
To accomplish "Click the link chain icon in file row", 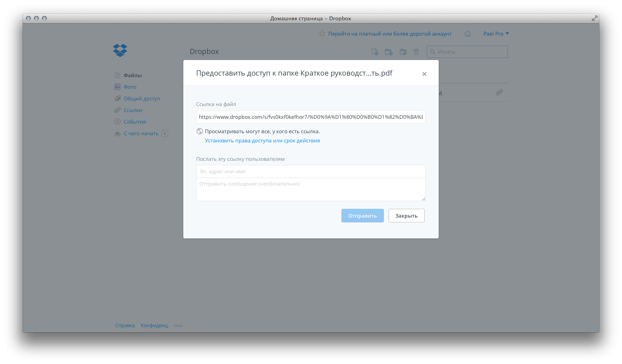I will click(499, 92).
